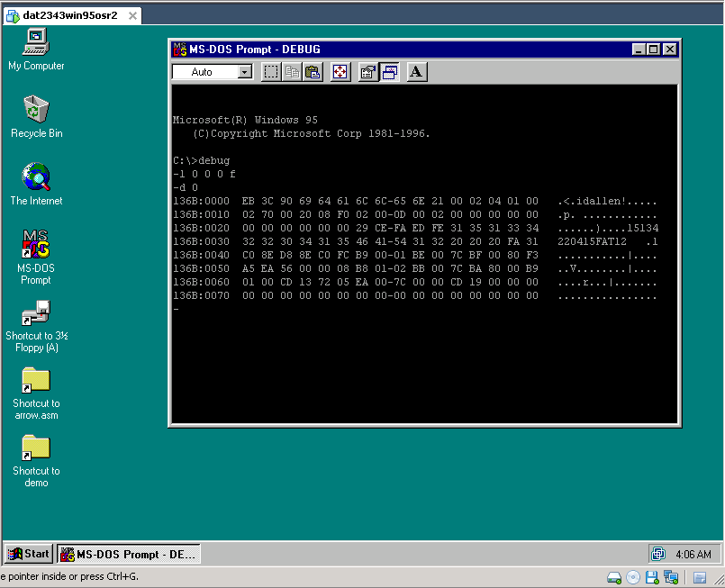Click the Paste toolbar icon
Viewport: 725px width, 588px height.
313,72
